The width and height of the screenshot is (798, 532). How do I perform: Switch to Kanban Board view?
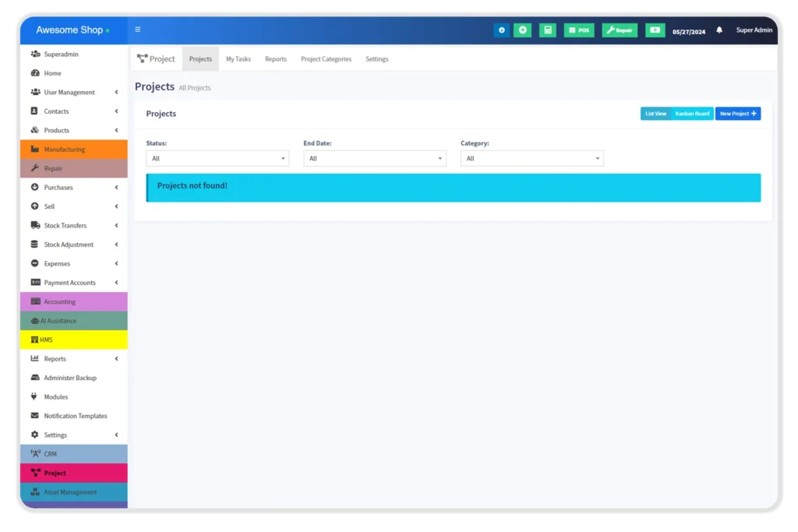tap(692, 114)
